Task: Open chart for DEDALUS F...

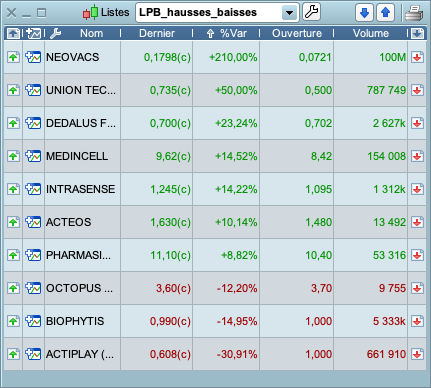Action: pyautogui.click(x=33, y=123)
